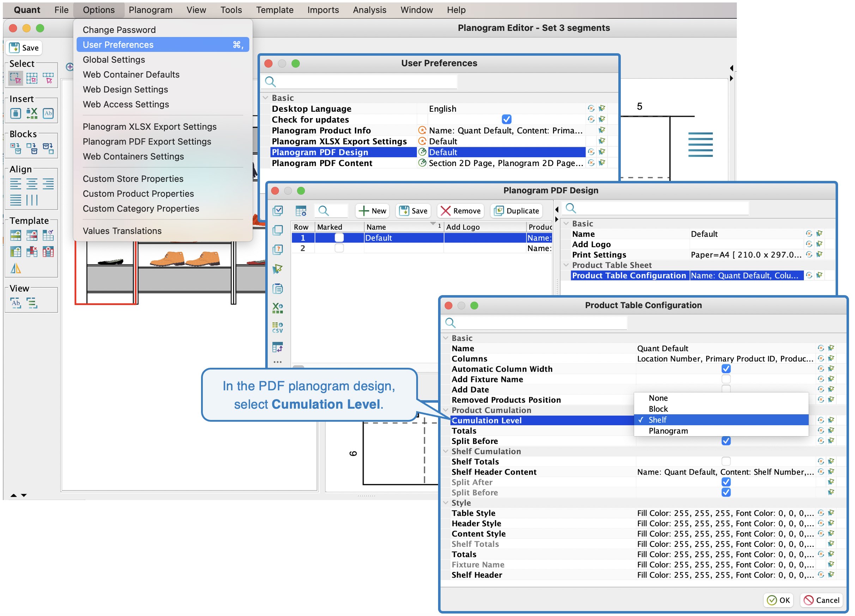Toggle Split After checkbox under Shelf Cumulation

[726, 482]
